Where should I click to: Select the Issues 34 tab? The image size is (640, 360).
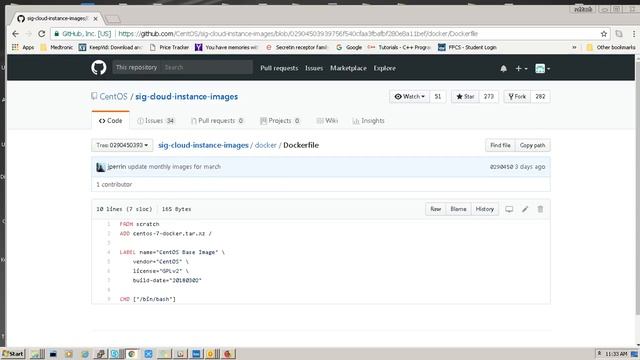click(156, 121)
